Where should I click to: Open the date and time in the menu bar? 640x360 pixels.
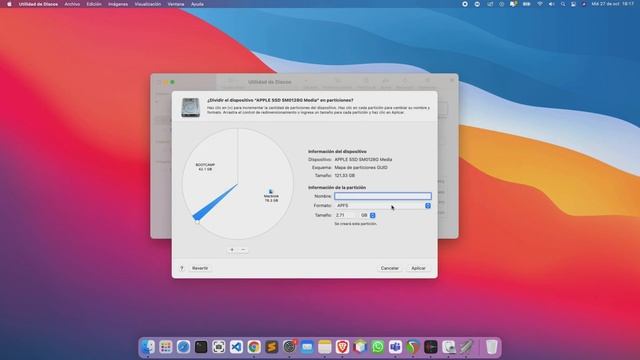[612, 4]
